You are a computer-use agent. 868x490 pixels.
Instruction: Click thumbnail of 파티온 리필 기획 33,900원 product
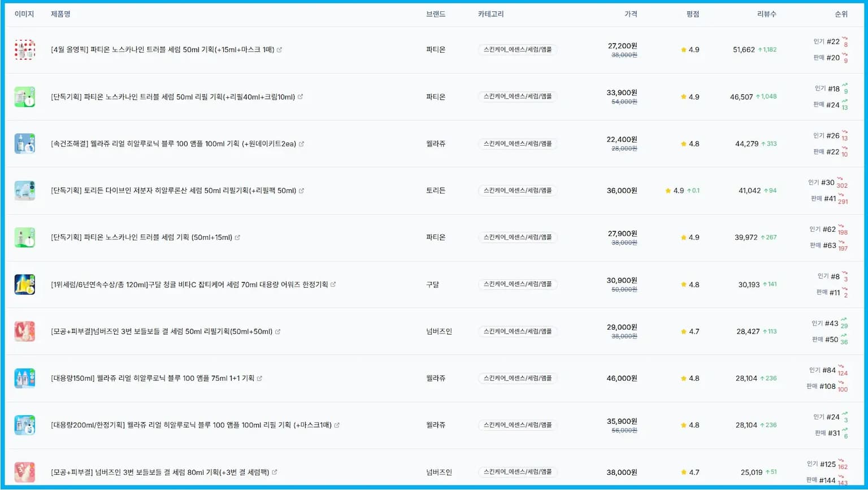[x=24, y=97]
